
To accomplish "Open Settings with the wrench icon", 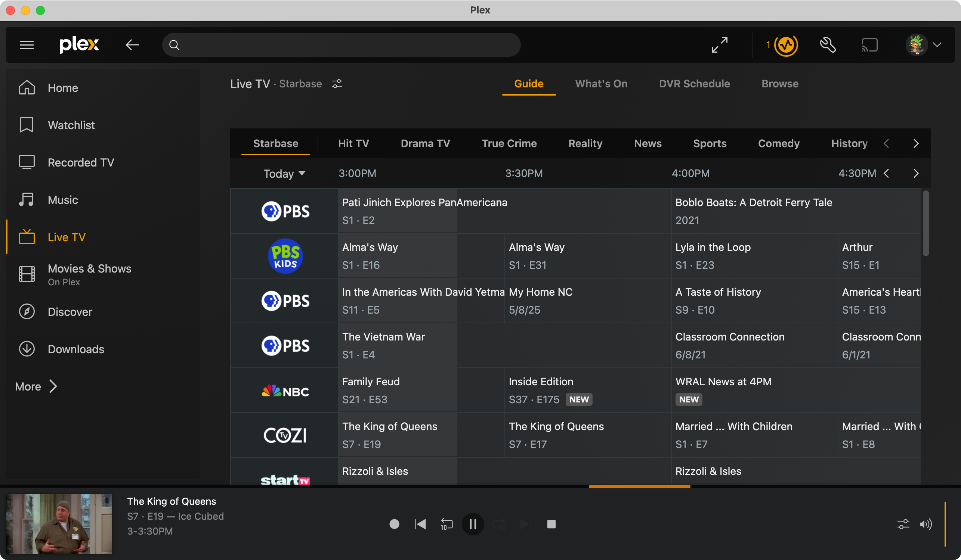I will [x=828, y=45].
